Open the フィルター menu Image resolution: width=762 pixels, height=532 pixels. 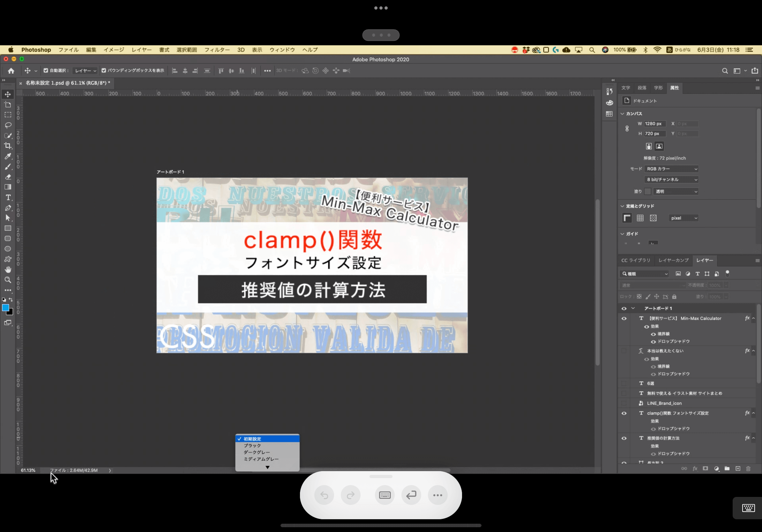pyautogui.click(x=217, y=50)
